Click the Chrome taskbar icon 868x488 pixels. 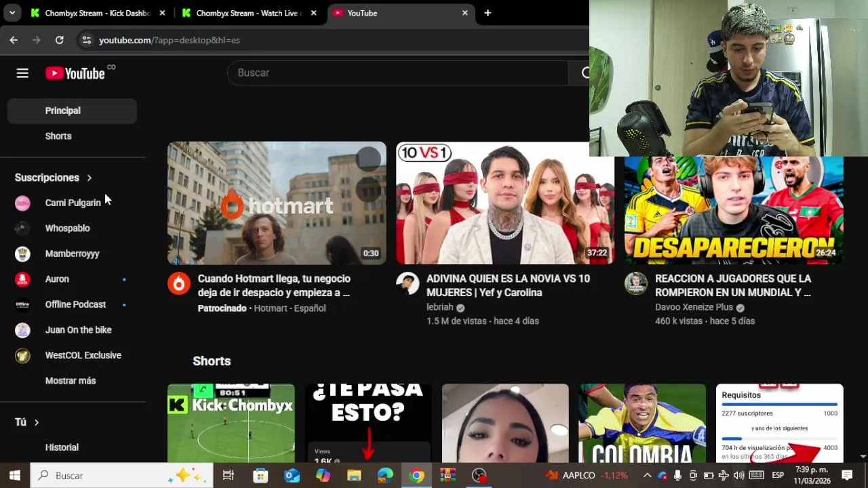[416, 475]
